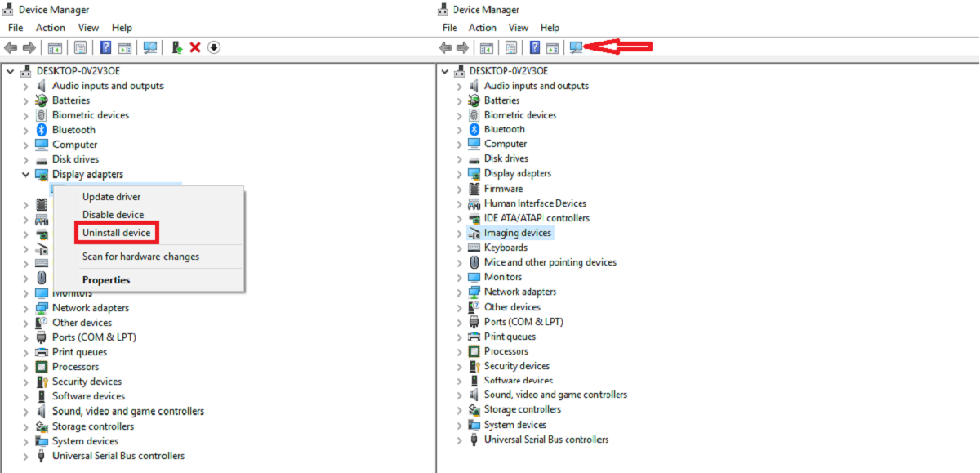Expand Ports (COM & LPT) in left window
The height and width of the screenshot is (473, 980).
25,337
